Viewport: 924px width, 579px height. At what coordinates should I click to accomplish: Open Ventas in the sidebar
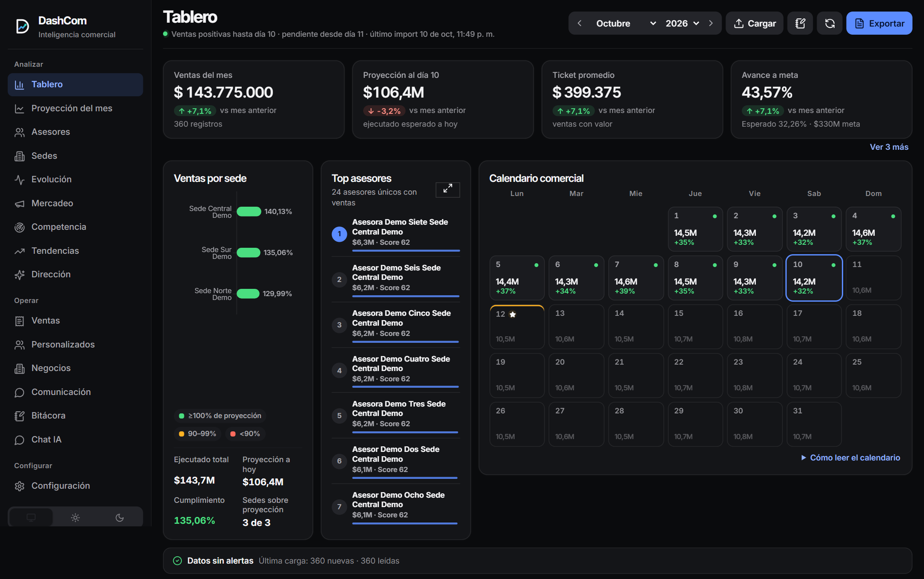[x=75, y=321]
